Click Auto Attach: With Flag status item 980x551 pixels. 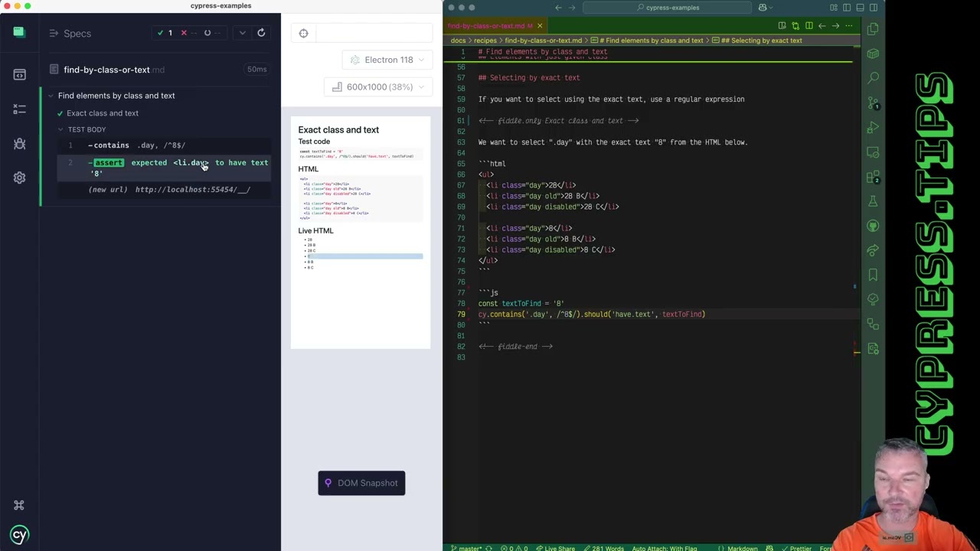665,548
